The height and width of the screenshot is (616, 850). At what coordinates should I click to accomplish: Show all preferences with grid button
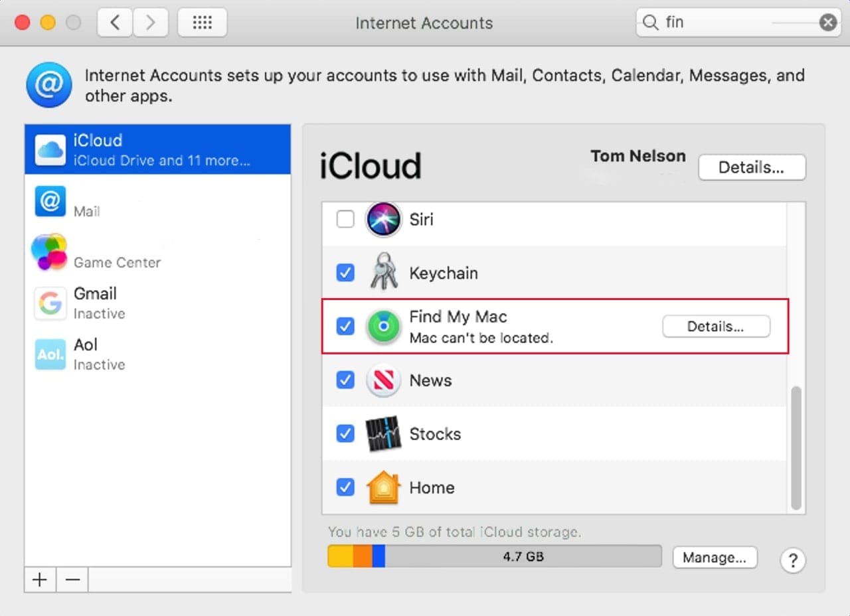(202, 23)
